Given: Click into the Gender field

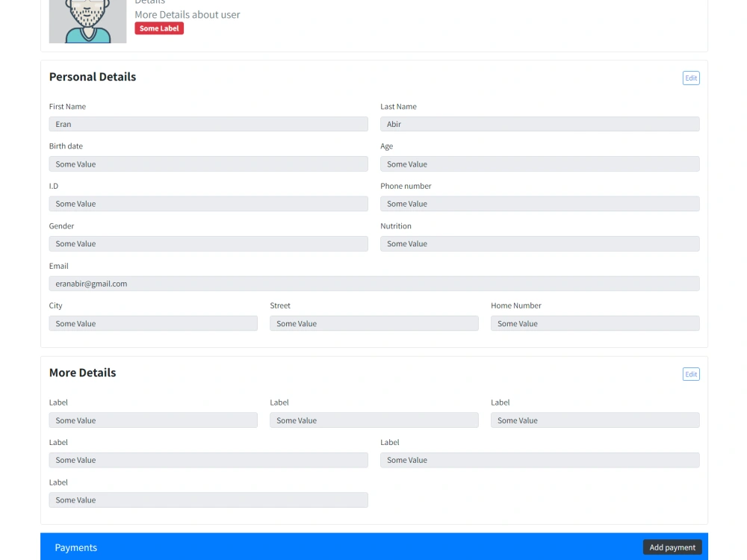Looking at the screenshot, I should [x=208, y=244].
